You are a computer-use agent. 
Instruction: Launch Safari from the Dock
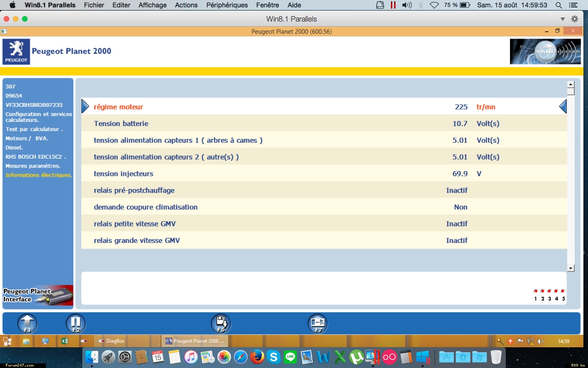click(241, 357)
